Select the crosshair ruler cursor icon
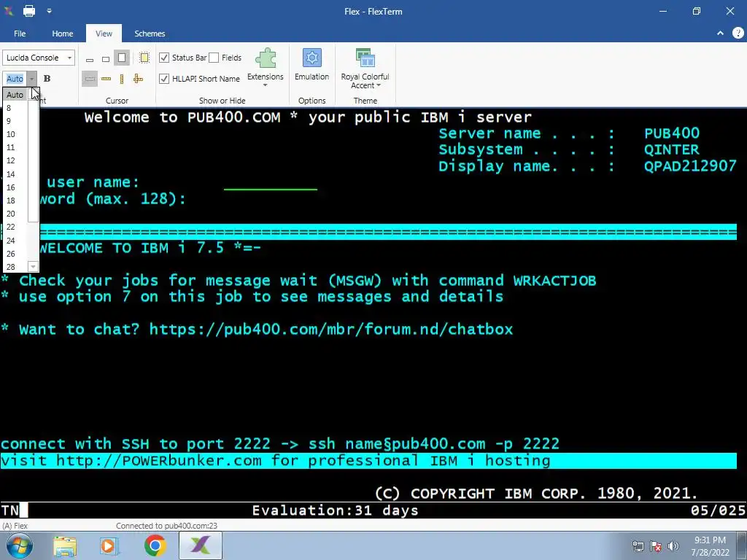This screenshot has height=560, width=747. (138, 79)
